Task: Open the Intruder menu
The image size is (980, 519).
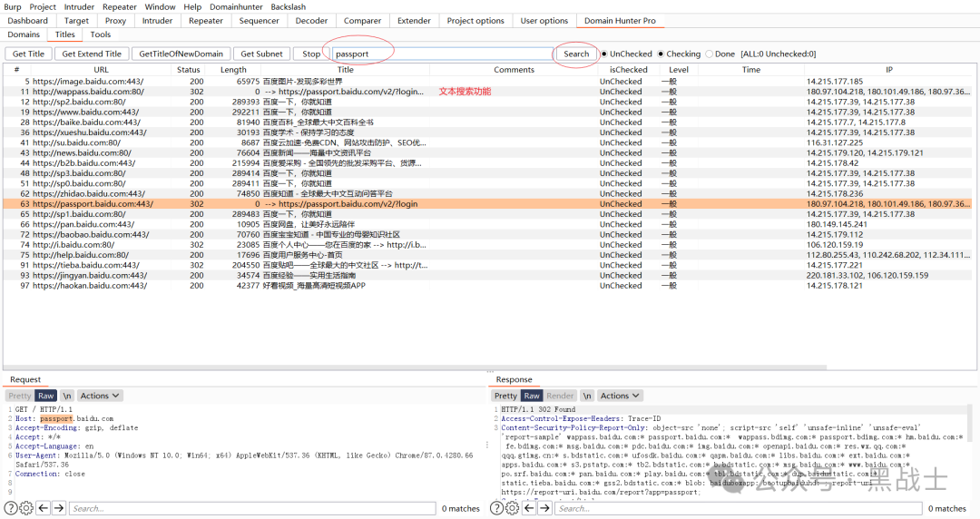Action: [79, 7]
